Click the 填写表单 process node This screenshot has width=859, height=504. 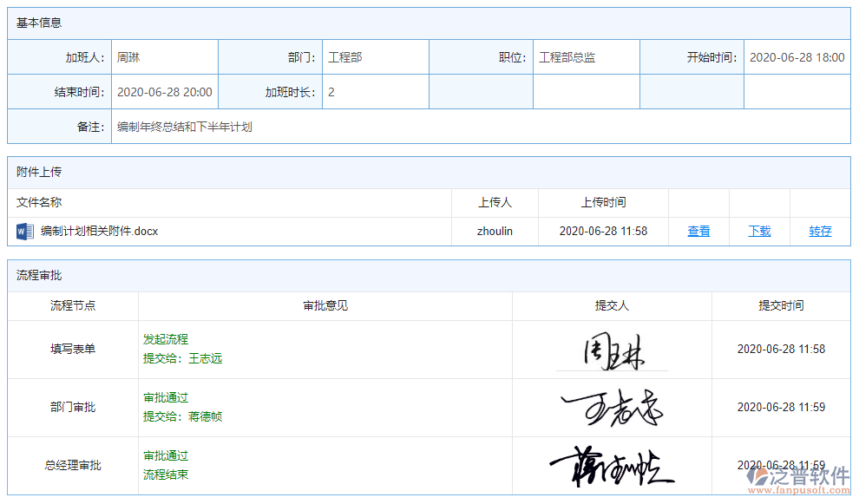coord(73,349)
